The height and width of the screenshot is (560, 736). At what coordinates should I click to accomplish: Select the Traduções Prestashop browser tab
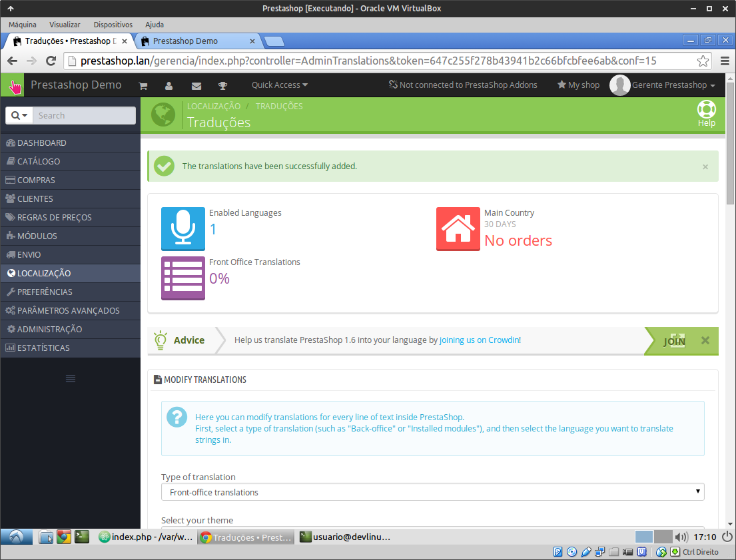[x=68, y=41]
